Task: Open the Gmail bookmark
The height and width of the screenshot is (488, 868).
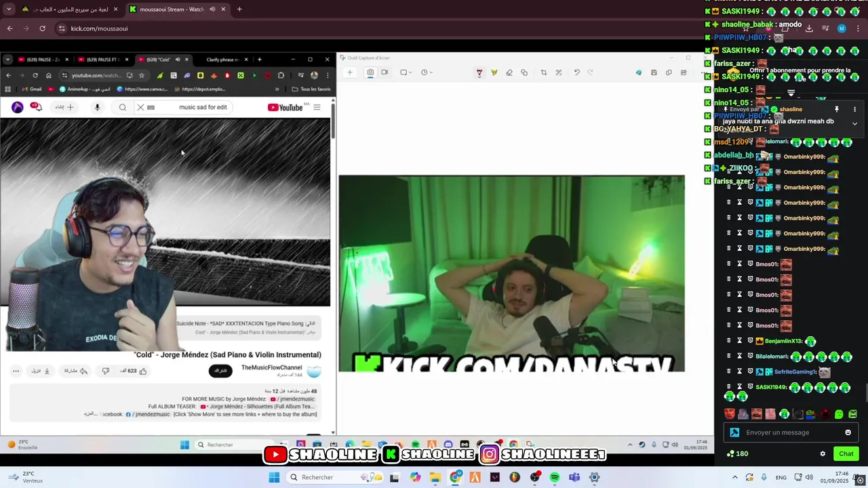Action: [31, 89]
